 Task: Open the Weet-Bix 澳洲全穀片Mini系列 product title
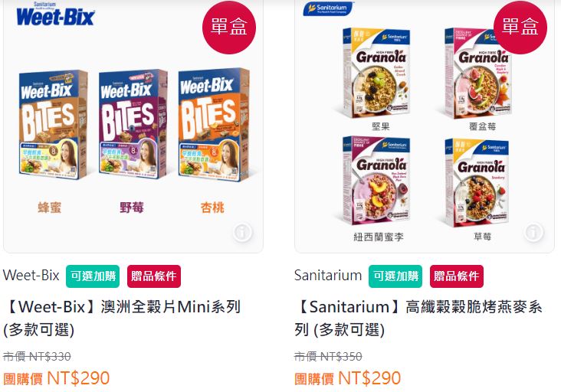coord(123,318)
